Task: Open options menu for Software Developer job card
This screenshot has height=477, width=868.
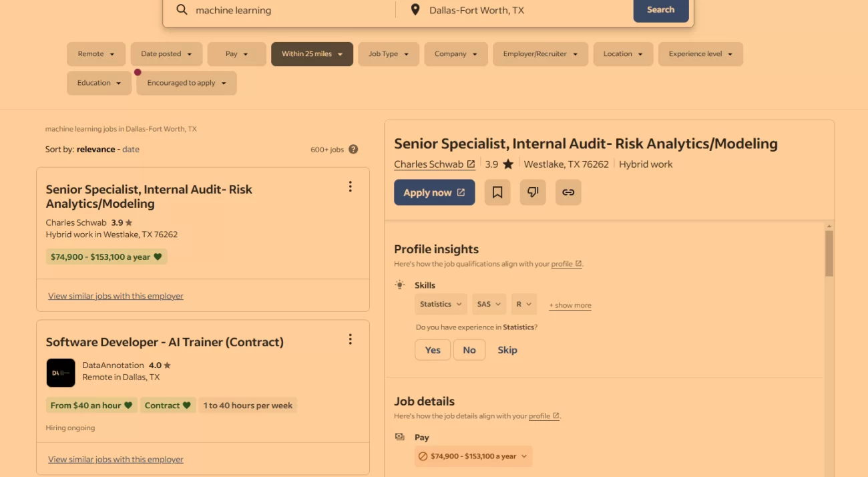Action: pyautogui.click(x=350, y=339)
